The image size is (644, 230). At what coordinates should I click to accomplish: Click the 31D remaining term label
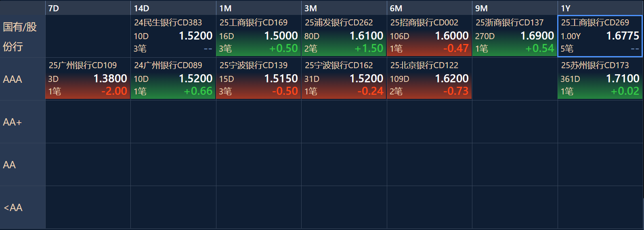312,79
